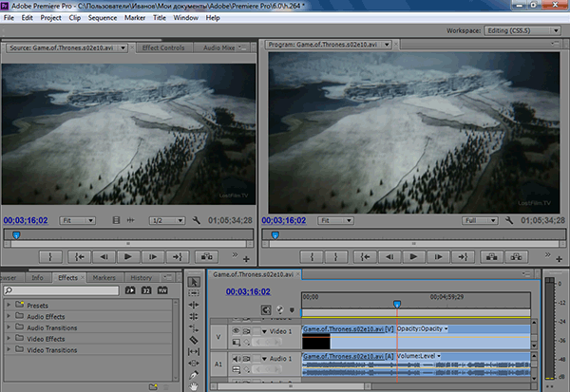The height and width of the screenshot is (392, 570).
Task: Select the Pen tool
Action: [x=194, y=375]
